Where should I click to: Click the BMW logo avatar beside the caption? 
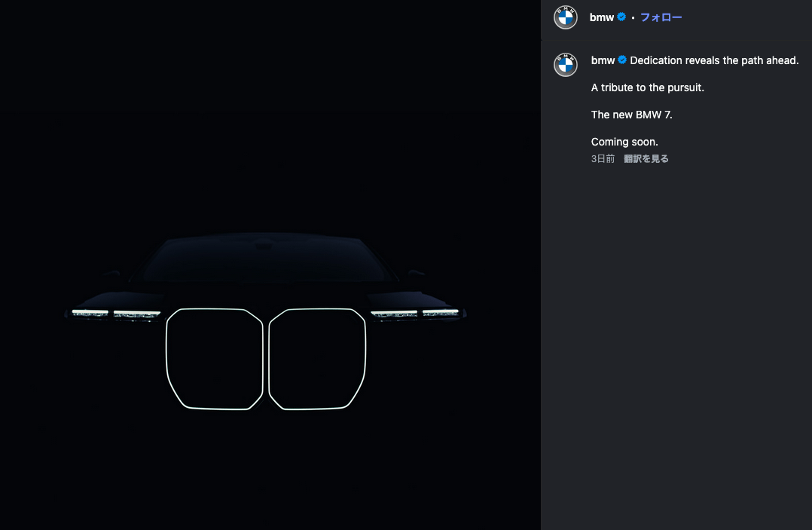pos(566,65)
